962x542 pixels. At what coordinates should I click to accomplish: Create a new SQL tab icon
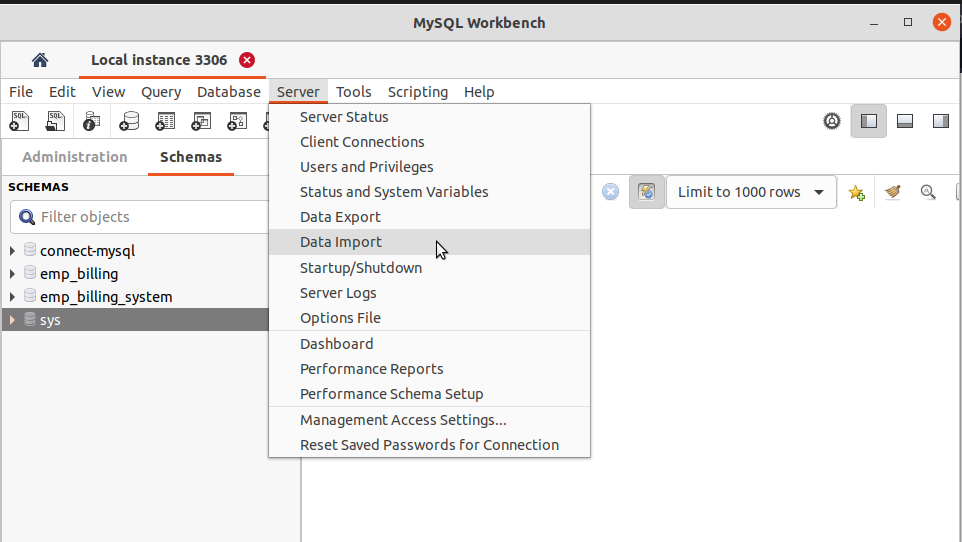(20, 122)
